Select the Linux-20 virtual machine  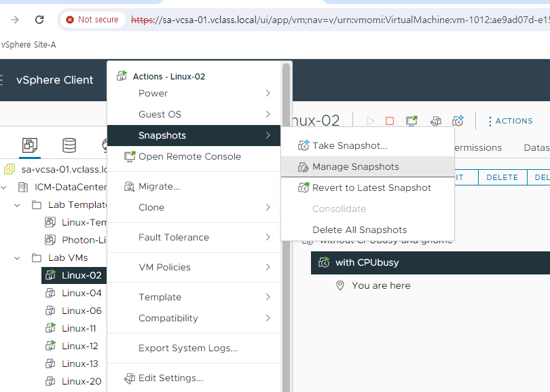tap(81, 381)
